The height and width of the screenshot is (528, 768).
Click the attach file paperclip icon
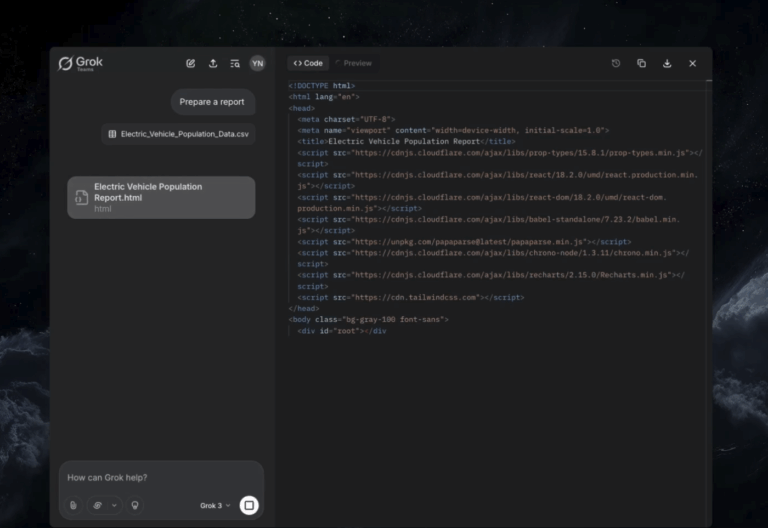[73, 505]
